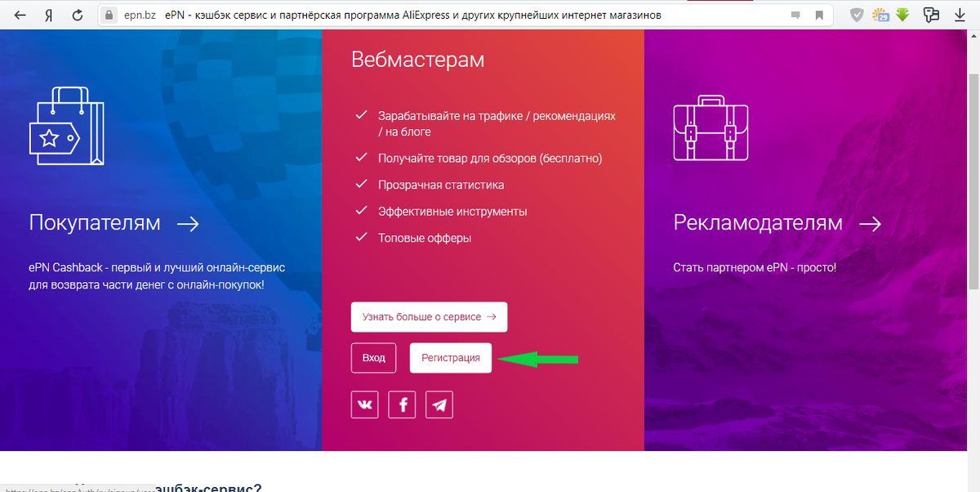Select text Зарабатывайте на трафике / рекомендациях

pos(497,116)
